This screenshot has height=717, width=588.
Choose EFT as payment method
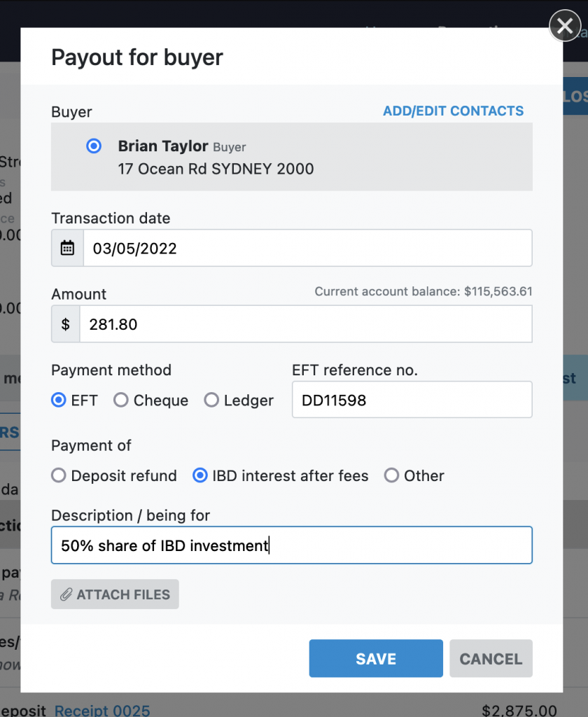coord(59,401)
